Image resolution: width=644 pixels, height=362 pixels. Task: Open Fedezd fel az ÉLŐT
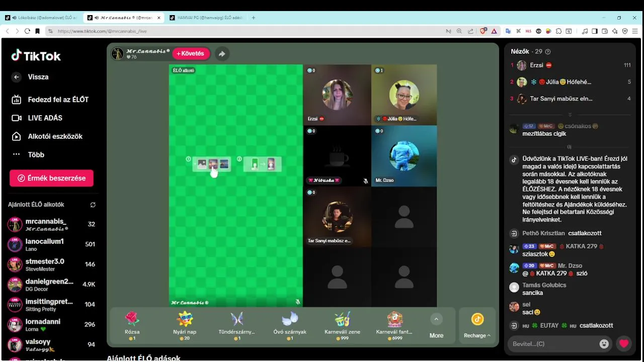pos(50,100)
